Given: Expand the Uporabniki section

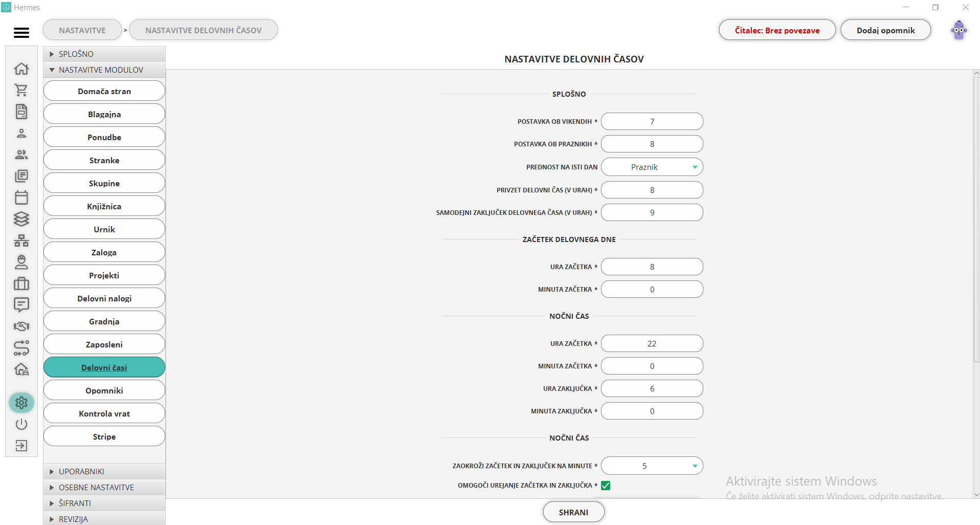Looking at the screenshot, I should 104,471.
